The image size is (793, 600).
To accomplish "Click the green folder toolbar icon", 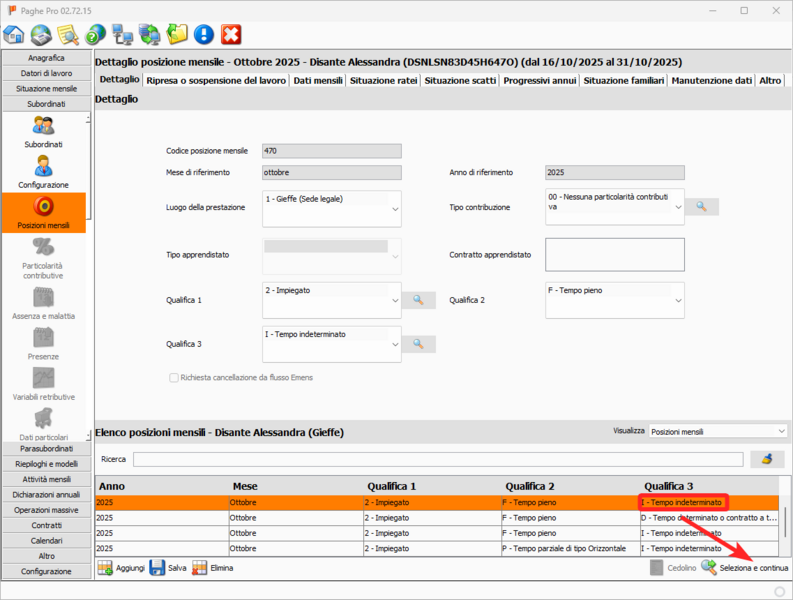I will click(177, 35).
